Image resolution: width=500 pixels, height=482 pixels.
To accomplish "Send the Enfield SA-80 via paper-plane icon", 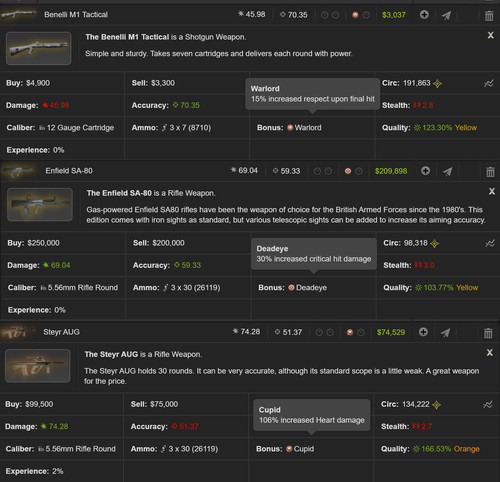I will pos(448,171).
